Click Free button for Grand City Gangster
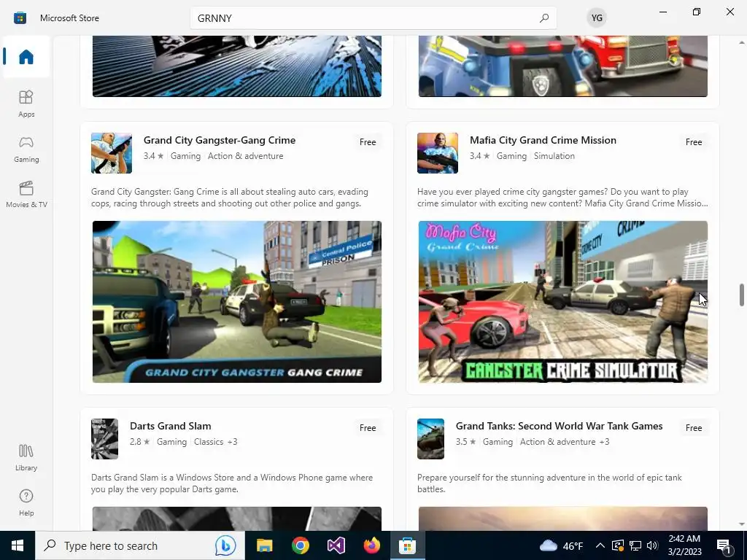This screenshot has height=560, width=747. pos(368,142)
